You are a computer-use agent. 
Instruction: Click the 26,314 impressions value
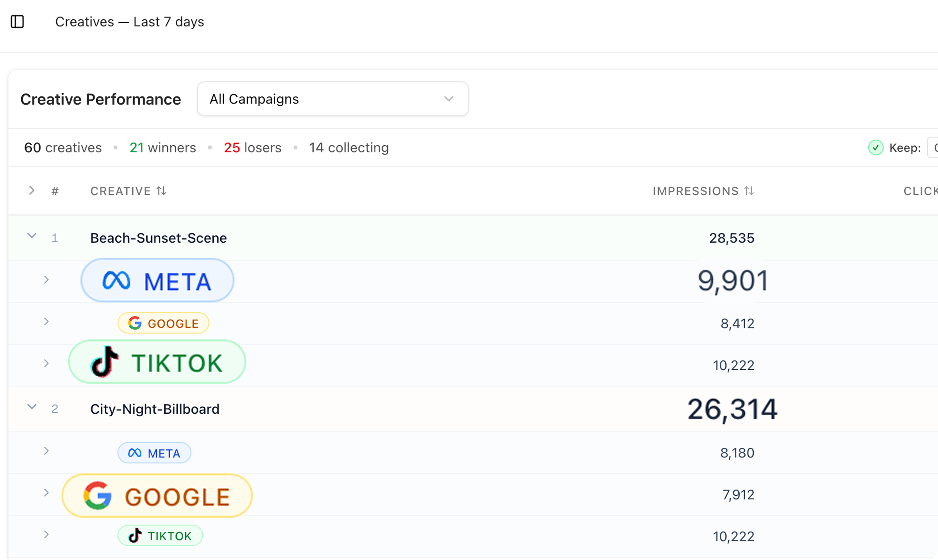[732, 410]
